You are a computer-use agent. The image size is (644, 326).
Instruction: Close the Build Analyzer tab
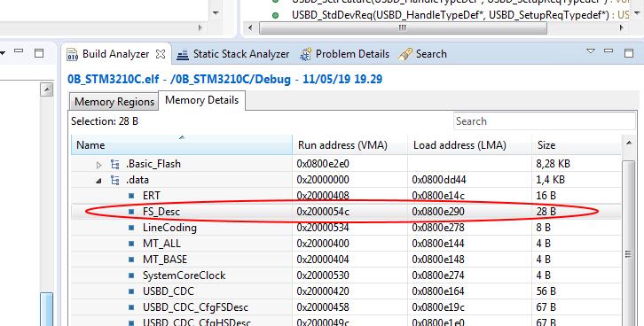[161, 54]
